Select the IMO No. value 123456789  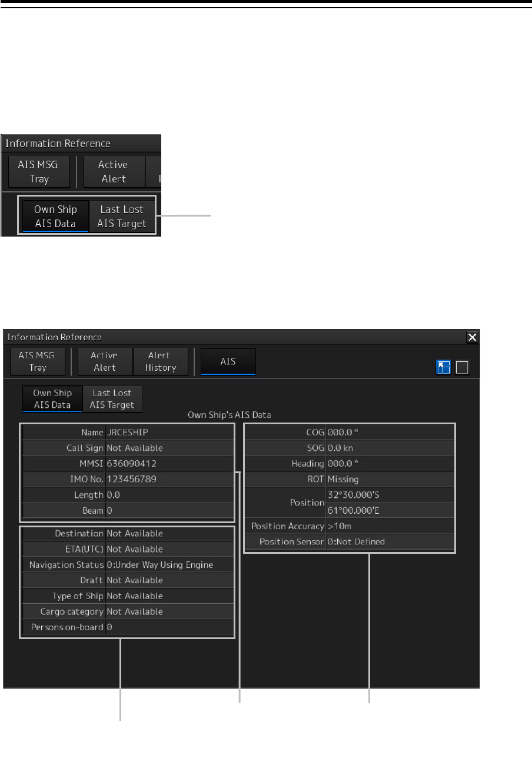pyautogui.click(x=132, y=479)
